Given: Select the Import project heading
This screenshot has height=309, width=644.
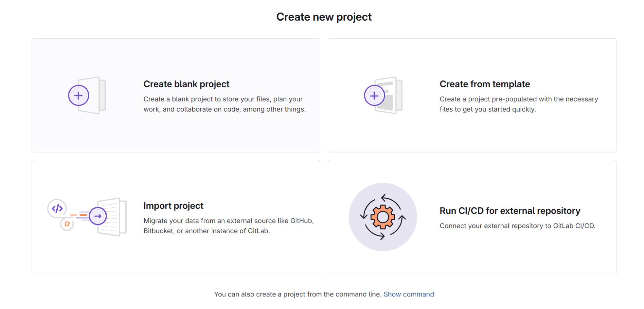Looking at the screenshot, I should pos(173,206).
